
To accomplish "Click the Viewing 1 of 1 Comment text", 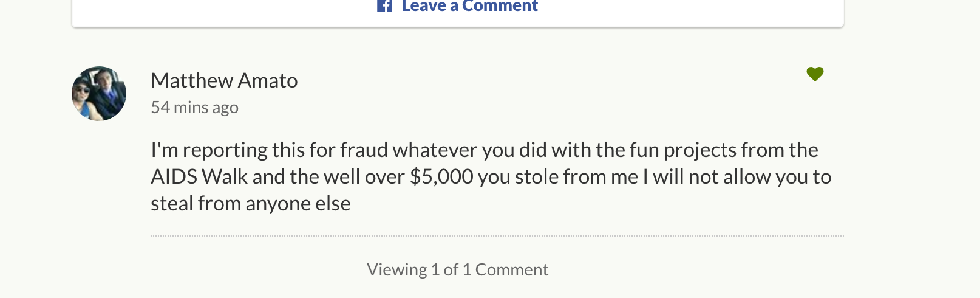I will [457, 269].
